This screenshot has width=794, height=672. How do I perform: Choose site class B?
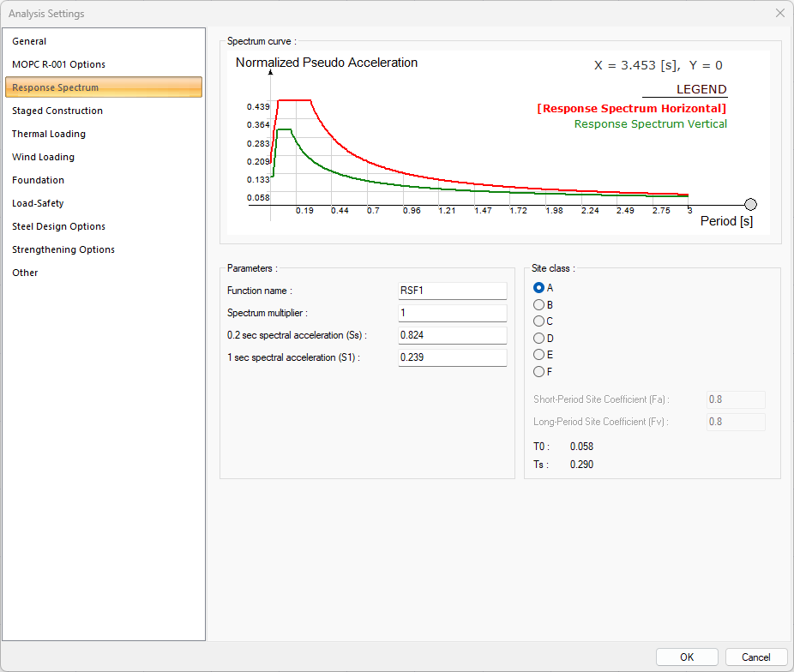[x=539, y=304]
